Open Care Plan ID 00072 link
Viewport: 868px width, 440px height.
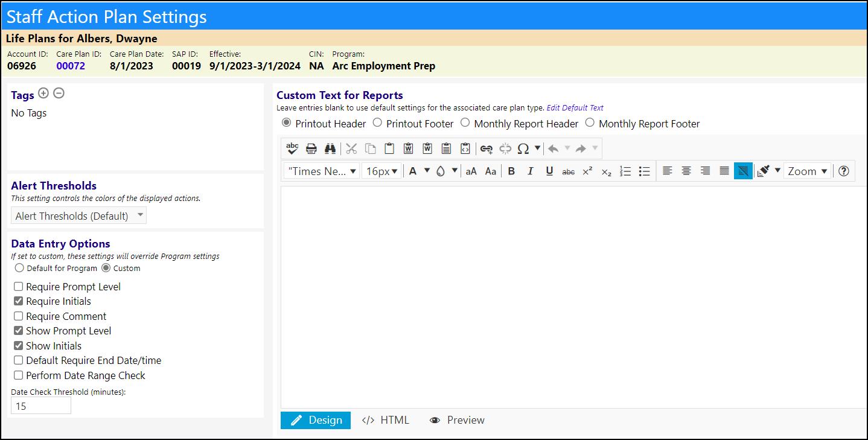(71, 66)
